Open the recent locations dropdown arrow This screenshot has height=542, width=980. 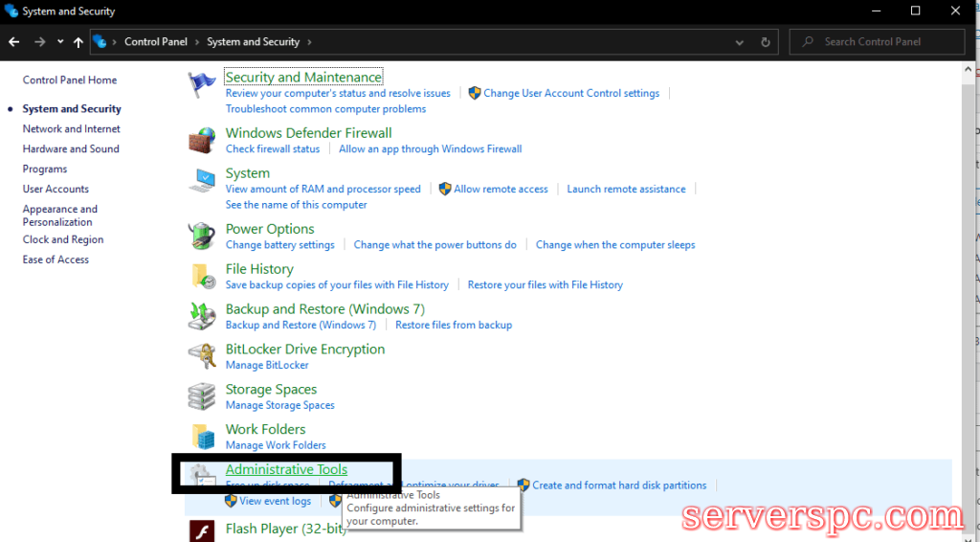pyautogui.click(x=60, y=42)
